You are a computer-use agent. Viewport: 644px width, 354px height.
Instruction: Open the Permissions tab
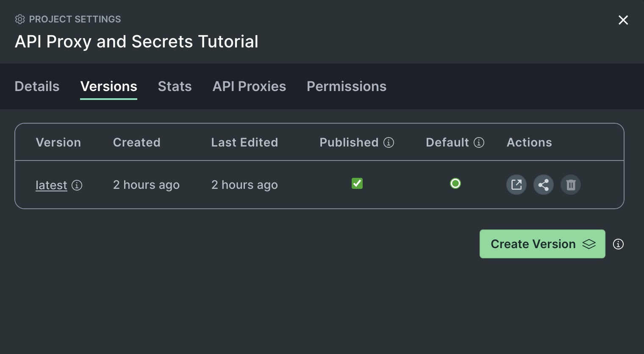tap(346, 86)
